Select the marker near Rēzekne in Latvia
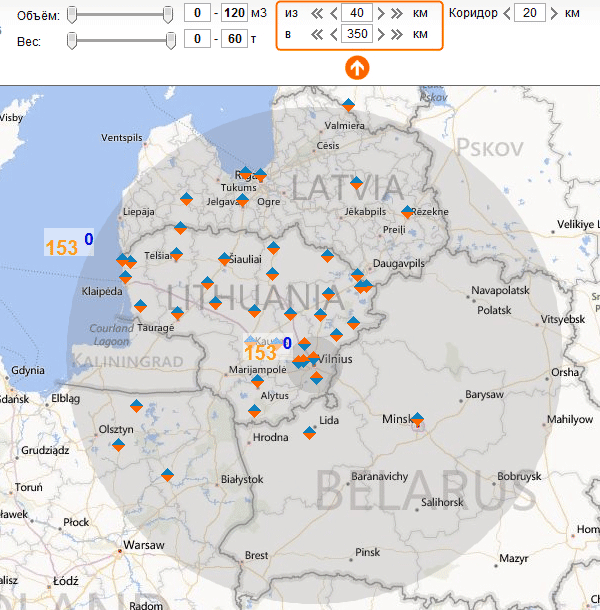 pyautogui.click(x=407, y=212)
